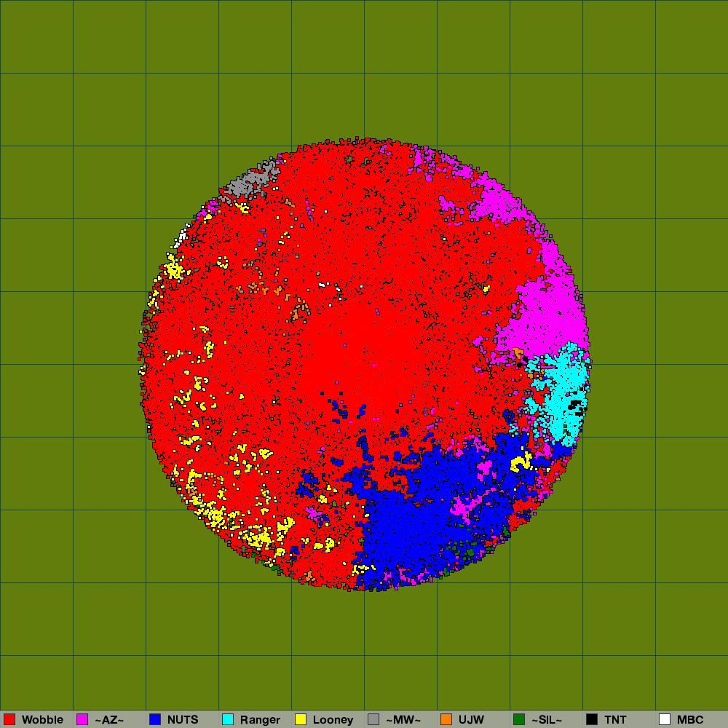Select the black TNT legend swatch
The width and height of the screenshot is (728, 728).
point(592,719)
